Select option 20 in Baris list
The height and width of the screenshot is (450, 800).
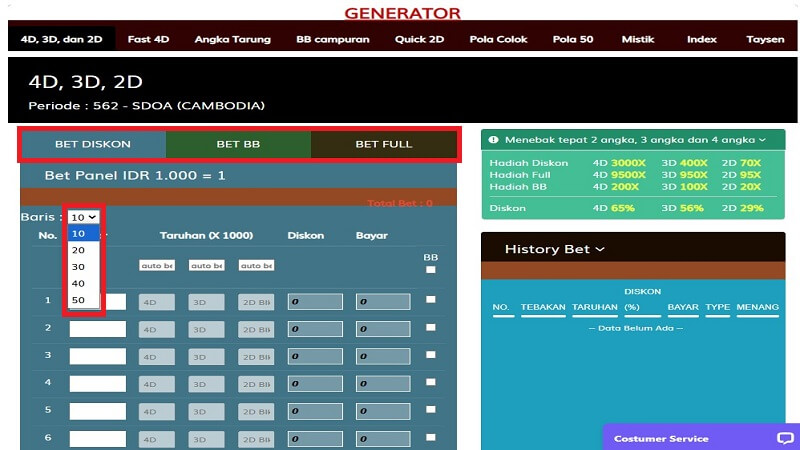point(84,250)
